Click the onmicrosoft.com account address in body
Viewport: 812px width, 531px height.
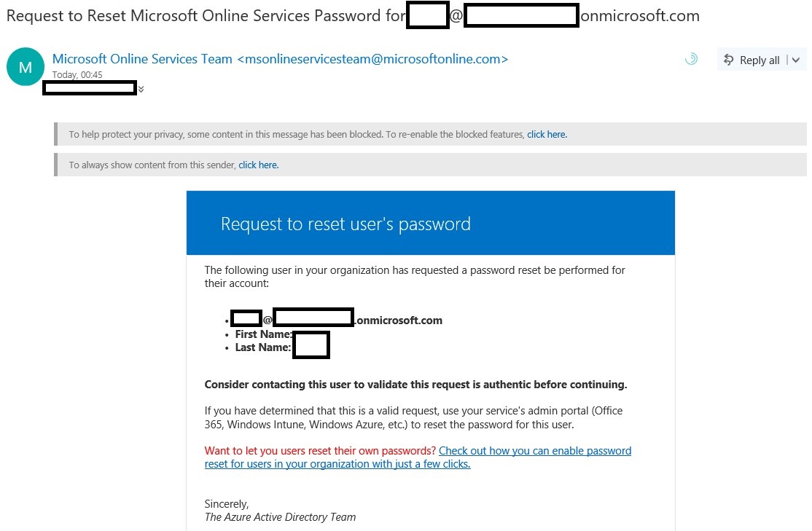click(x=337, y=320)
